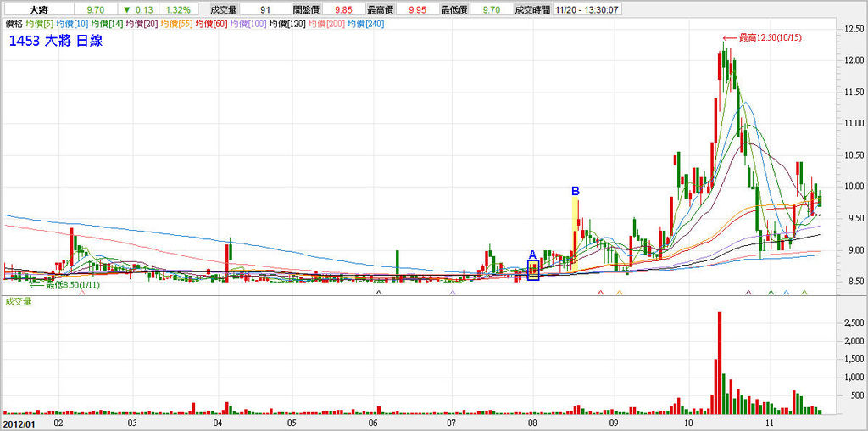Click the 成交時間 header label
Screen dimensions: 868x431
point(531,9)
